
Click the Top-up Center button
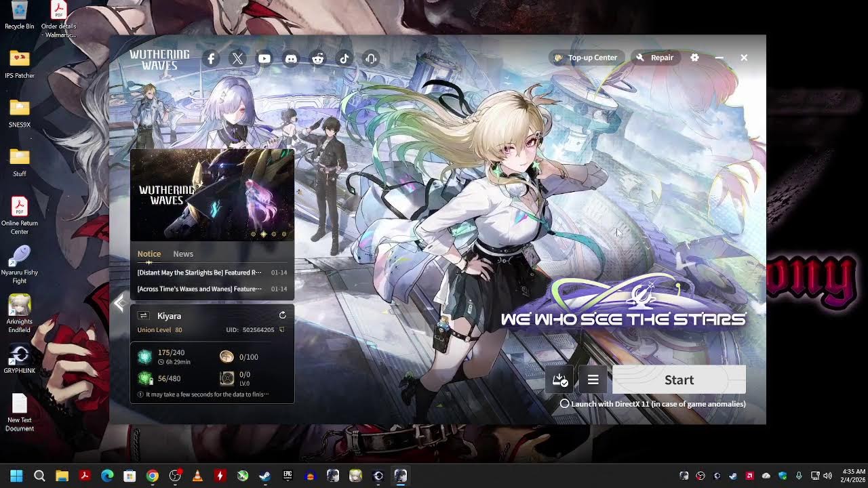point(586,58)
